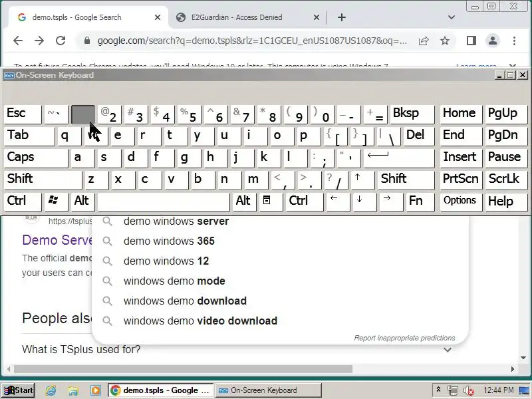The height and width of the screenshot is (399, 532).
Task: Open a new tab with plus button
Action: (342, 17)
